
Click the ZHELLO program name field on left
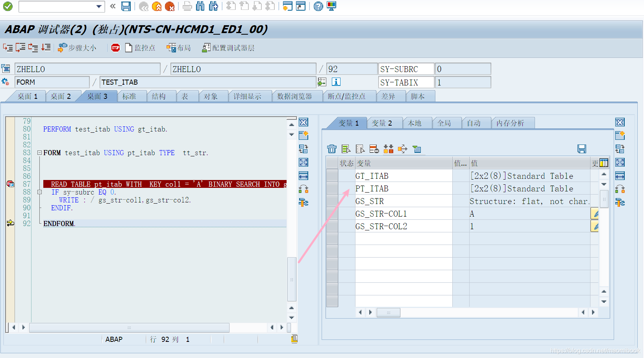[x=87, y=69]
